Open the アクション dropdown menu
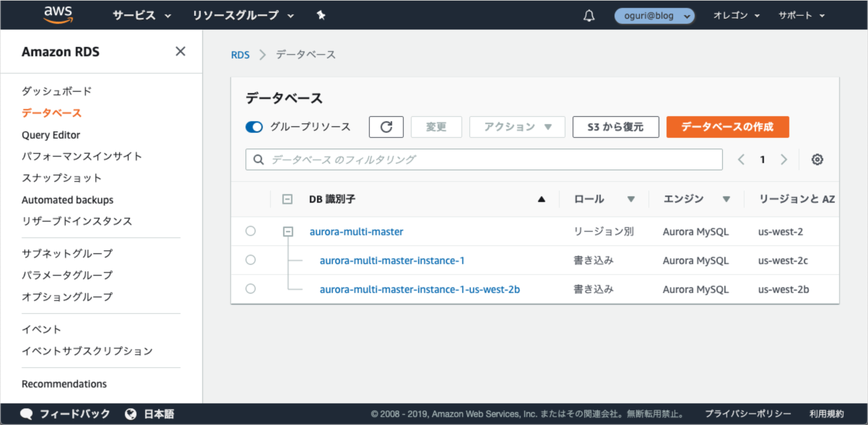The image size is (868, 425). [x=517, y=126]
